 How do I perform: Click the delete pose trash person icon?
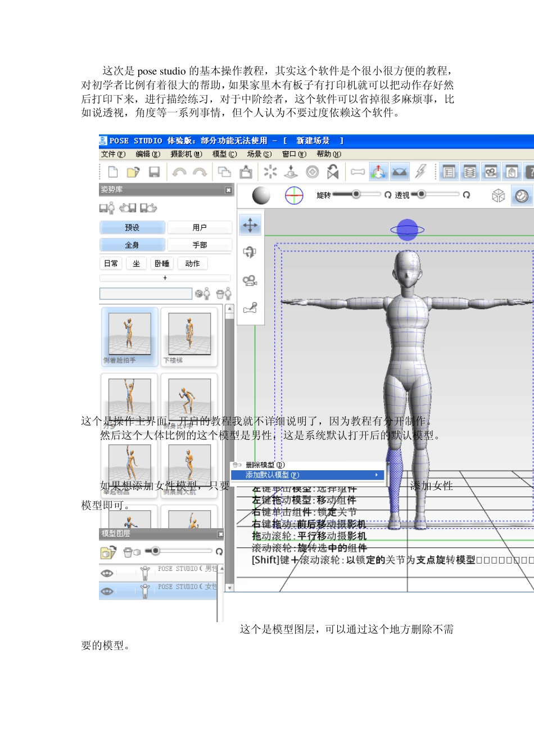click(224, 293)
